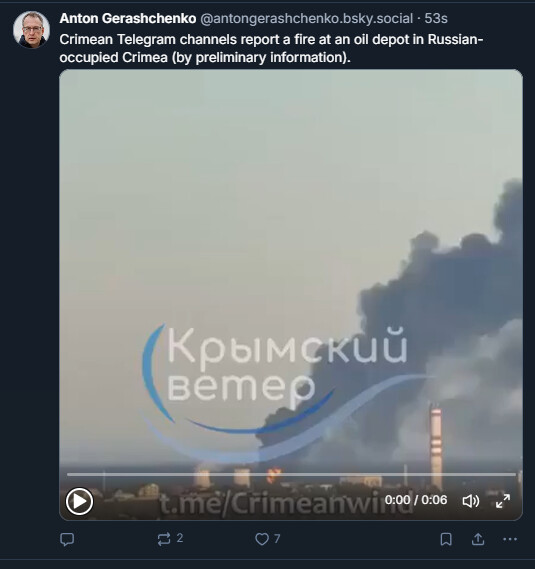Mute the video sound

click(x=471, y=501)
